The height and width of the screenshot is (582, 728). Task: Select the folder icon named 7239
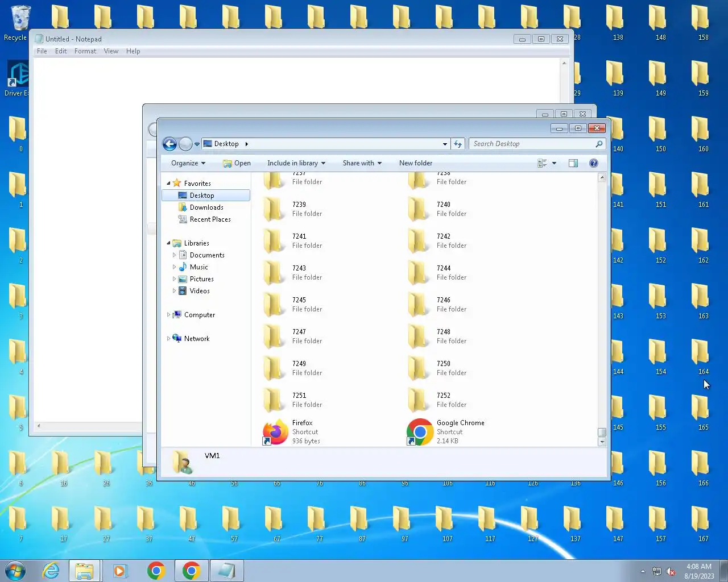point(274,209)
